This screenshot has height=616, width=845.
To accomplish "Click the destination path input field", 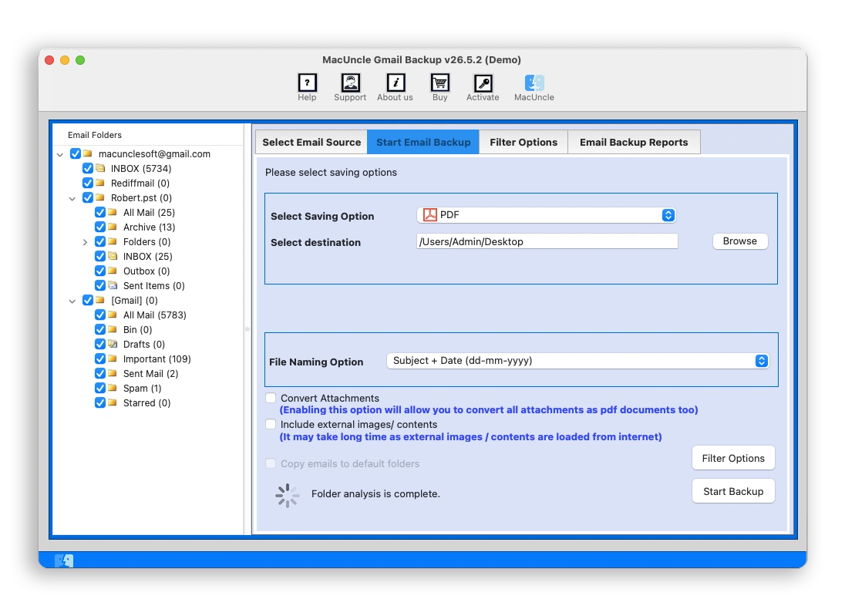I will click(547, 241).
